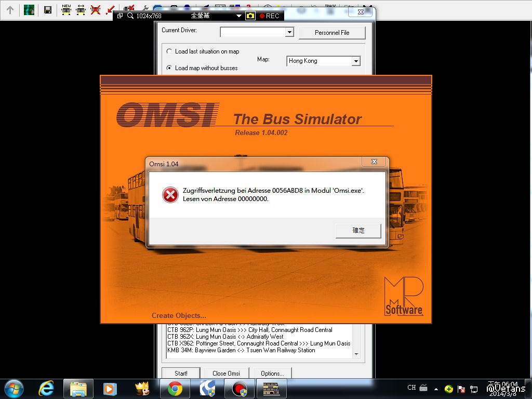Click the keyboard icon in system tray
The width and height of the screenshot is (532, 399).
[x=423, y=388]
